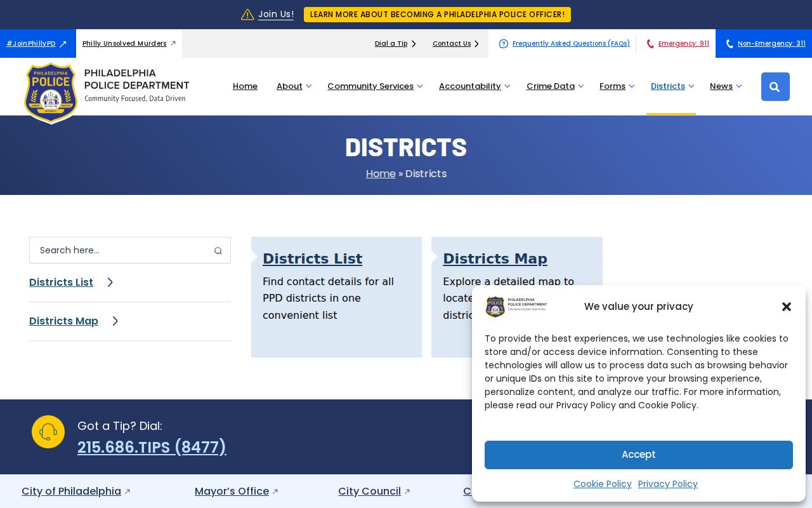Click the Home breadcrumb link
The height and width of the screenshot is (508, 812).
381,174
